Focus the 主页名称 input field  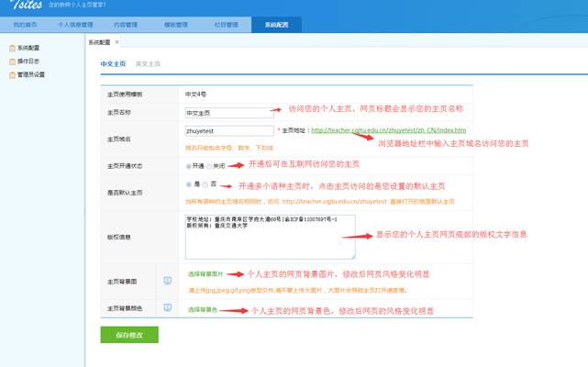(229, 113)
